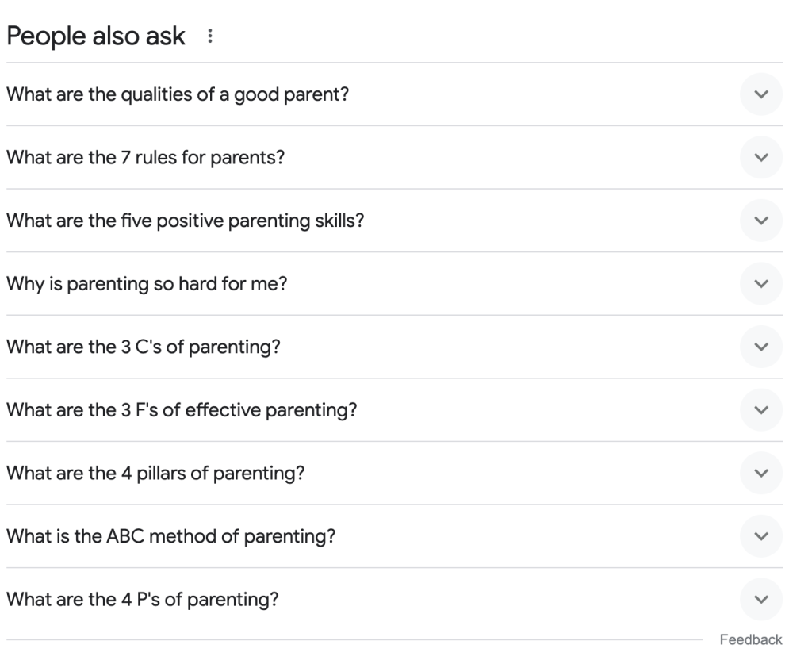Open "What are the 4 P's of parenting?" question
The width and height of the screenshot is (812, 660).
click(x=143, y=599)
